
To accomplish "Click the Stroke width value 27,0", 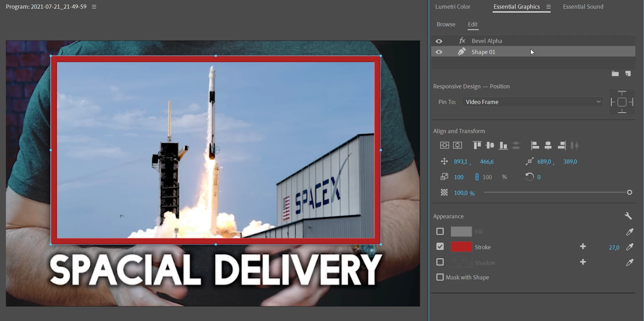I will [614, 248].
